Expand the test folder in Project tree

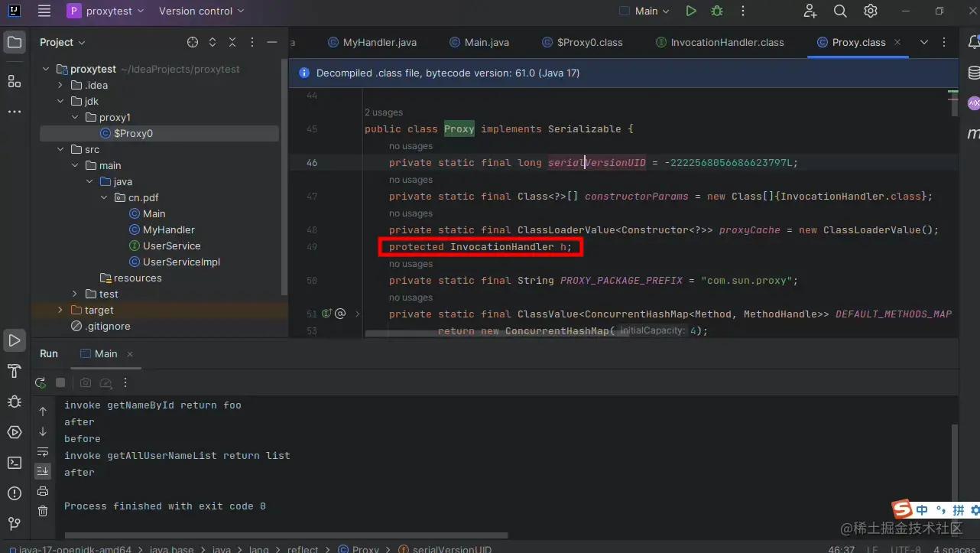[x=73, y=294]
